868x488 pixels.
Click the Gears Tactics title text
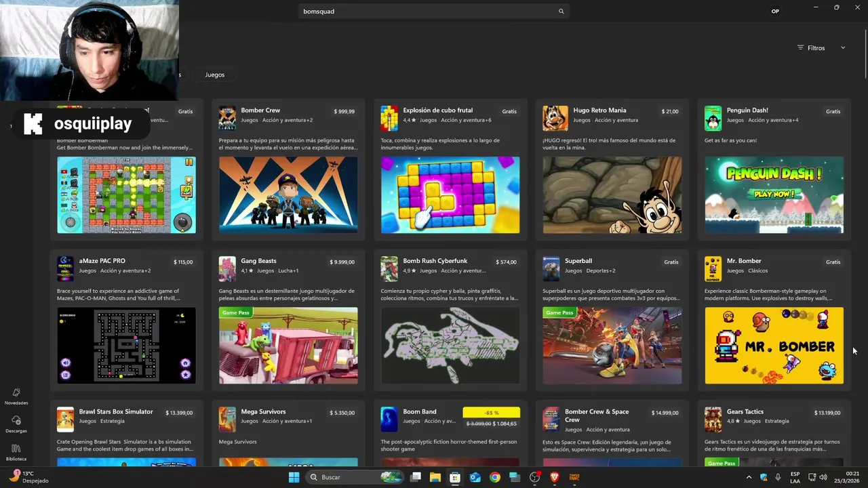tap(745, 411)
